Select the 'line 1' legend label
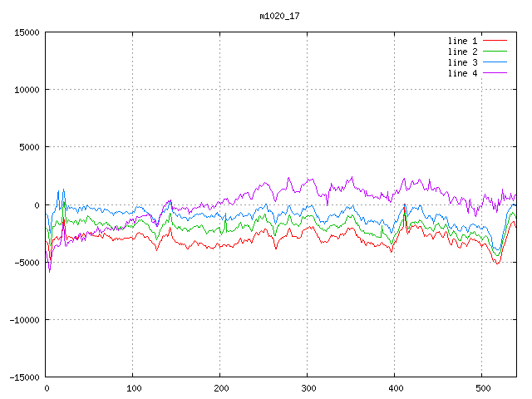The height and width of the screenshot is (399, 532). pos(462,41)
